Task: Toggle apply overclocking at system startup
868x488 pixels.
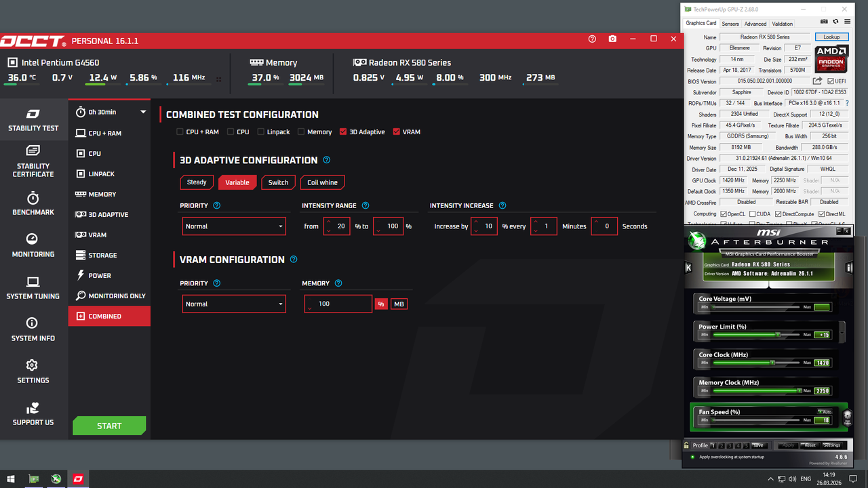Action: tap(692, 457)
